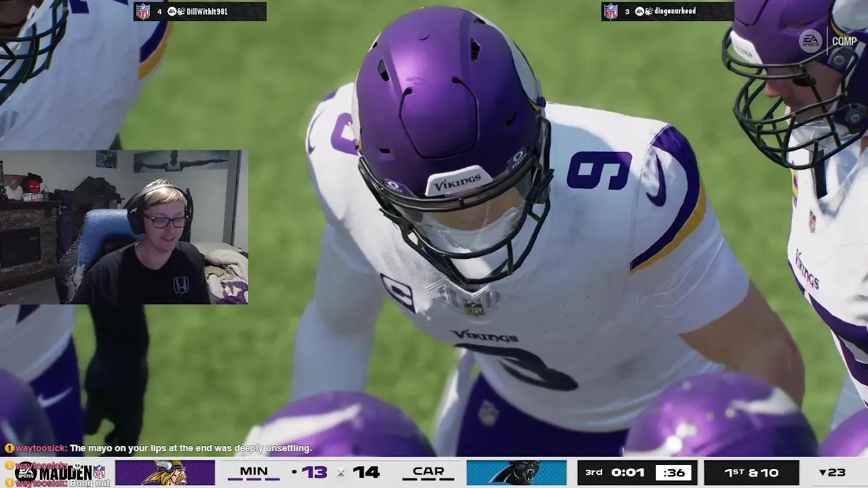Click the waytoosick username in the chat message
The width and height of the screenshot is (868, 488).
(x=41, y=448)
